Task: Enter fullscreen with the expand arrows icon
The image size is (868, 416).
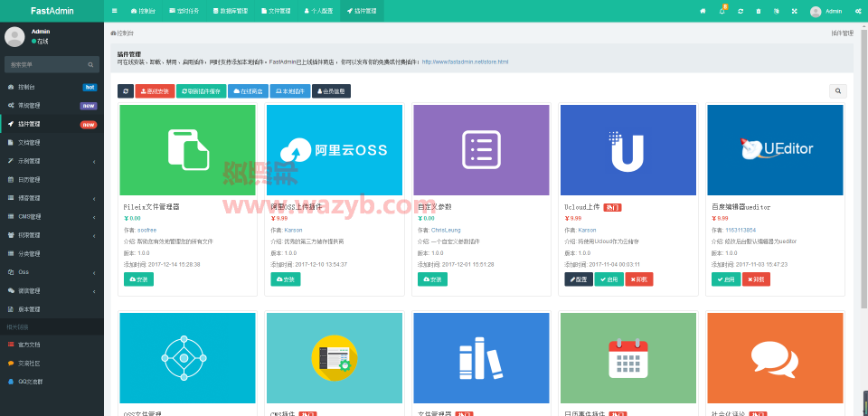Action: point(795,11)
